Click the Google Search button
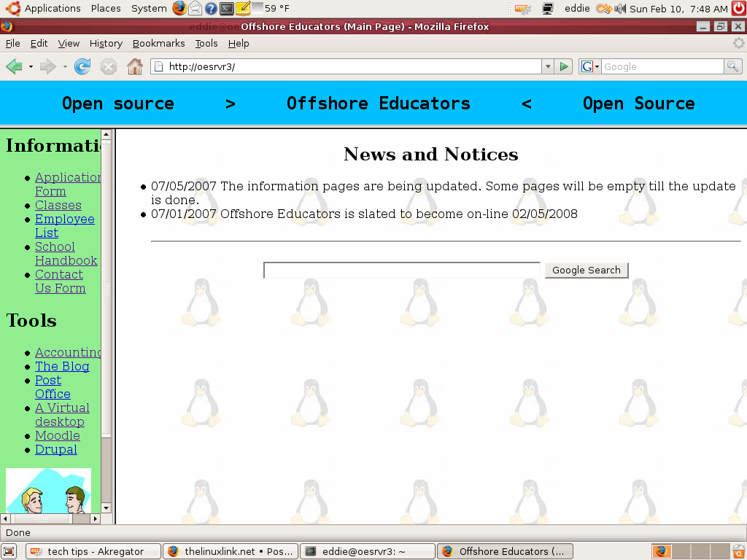Viewport: 747px width, 560px height. click(587, 270)
